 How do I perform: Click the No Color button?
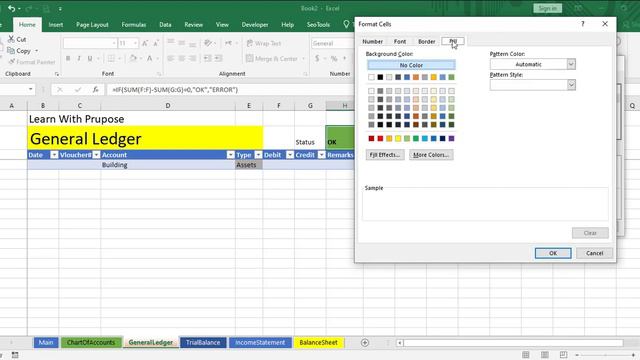(411, 65)
